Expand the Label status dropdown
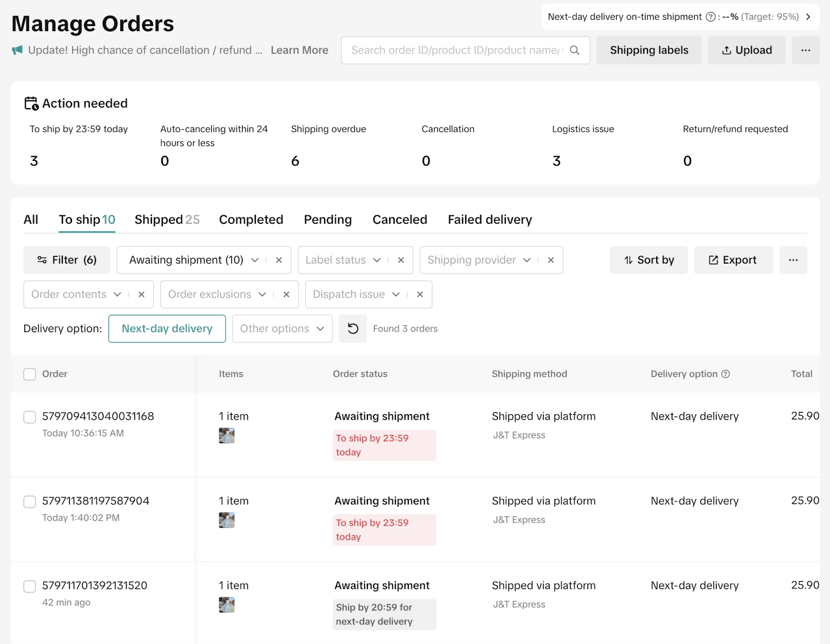This screenshot has width=830, height=644. [377, 260]
